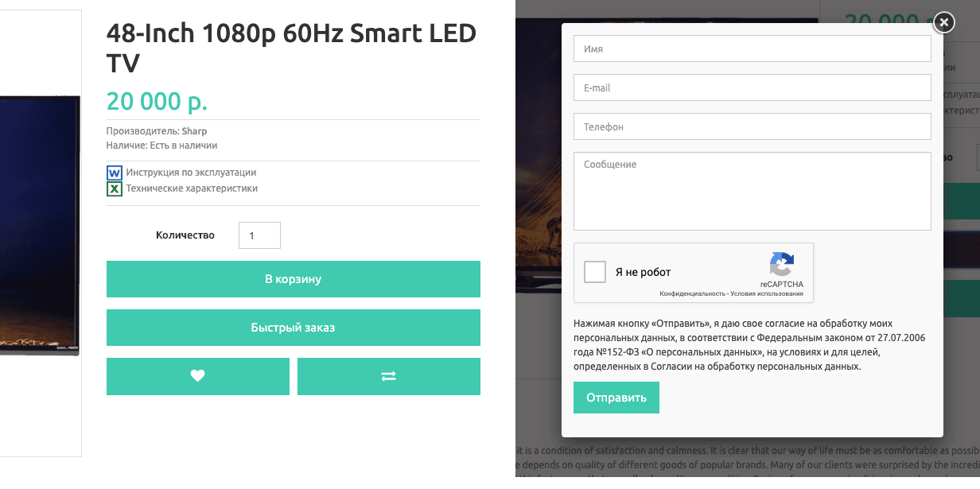Focus the "Телефон" input field
Image resolution: width=980 pixels, height=489 pixels.
coord(752,126)
